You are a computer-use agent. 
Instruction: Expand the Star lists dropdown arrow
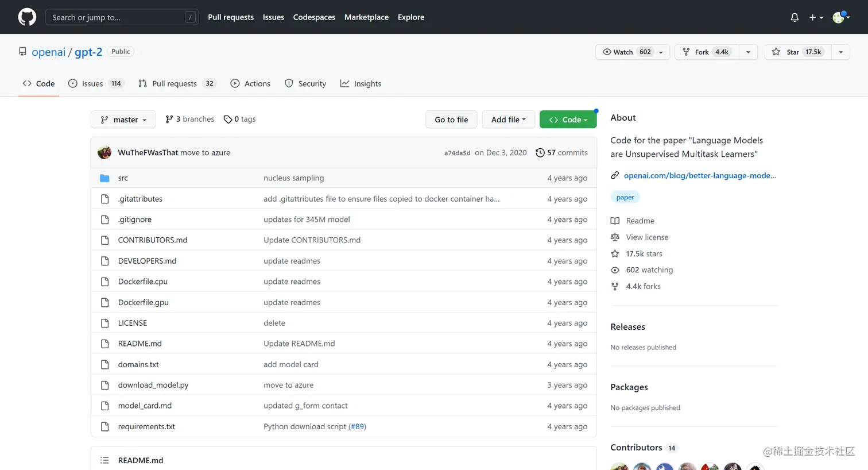click(840, 52)
